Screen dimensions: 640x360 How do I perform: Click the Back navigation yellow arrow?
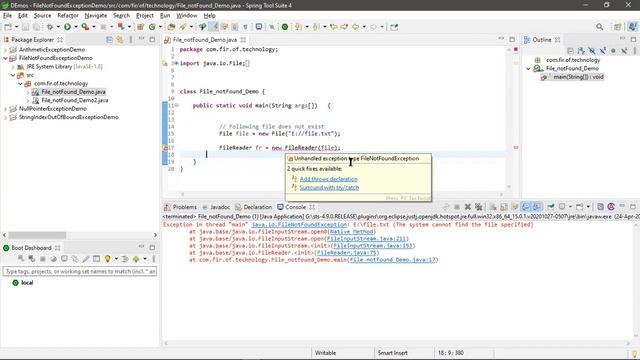[355, 27]
